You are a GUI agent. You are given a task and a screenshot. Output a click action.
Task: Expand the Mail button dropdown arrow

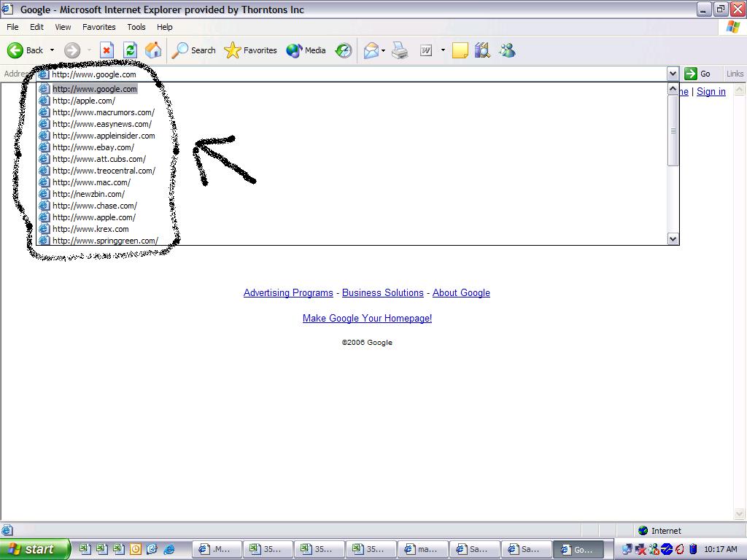(x=383, y=50)
